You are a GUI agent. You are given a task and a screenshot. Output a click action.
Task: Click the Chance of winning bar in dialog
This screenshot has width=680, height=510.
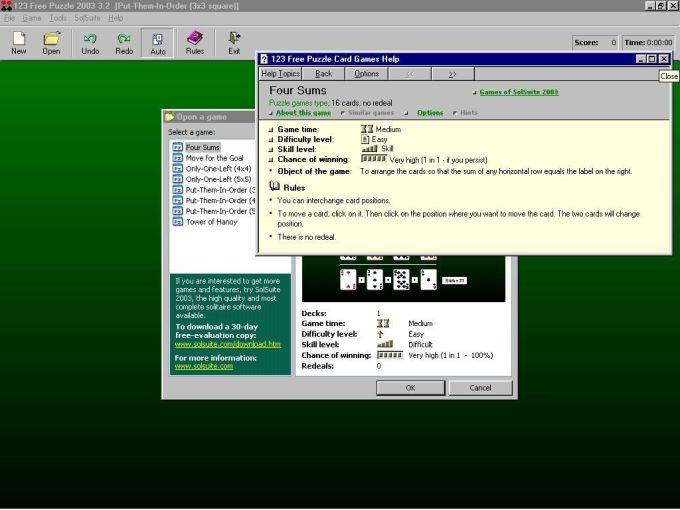pos(389,355)
